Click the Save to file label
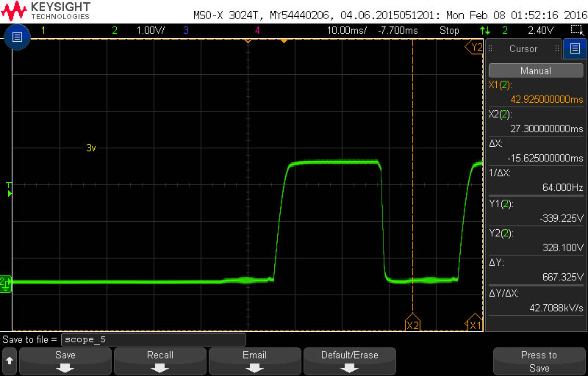588x376 pixels. click(29, 340)
